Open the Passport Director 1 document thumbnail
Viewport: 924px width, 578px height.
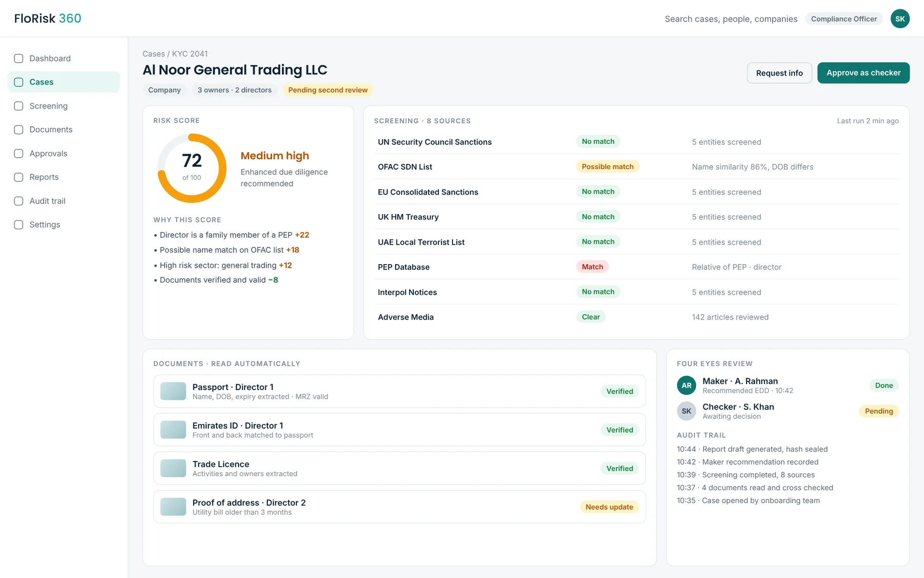point(173,391)
